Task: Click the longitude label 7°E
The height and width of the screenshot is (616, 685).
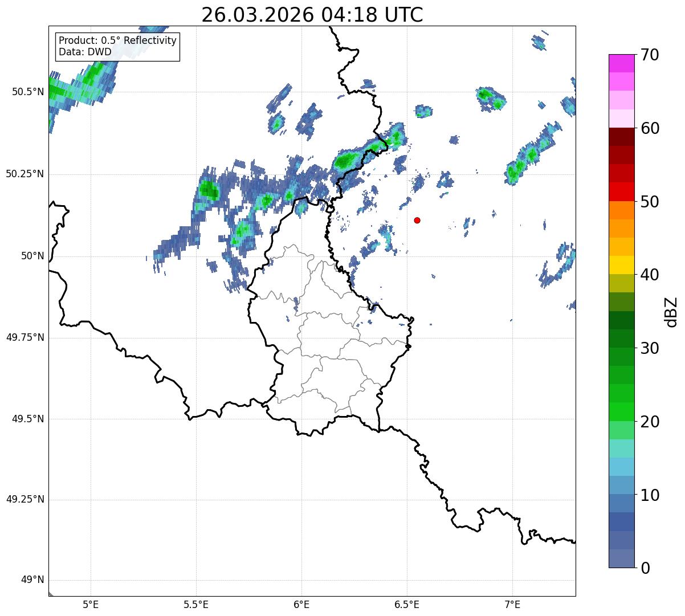Action: tap(513, 604)
